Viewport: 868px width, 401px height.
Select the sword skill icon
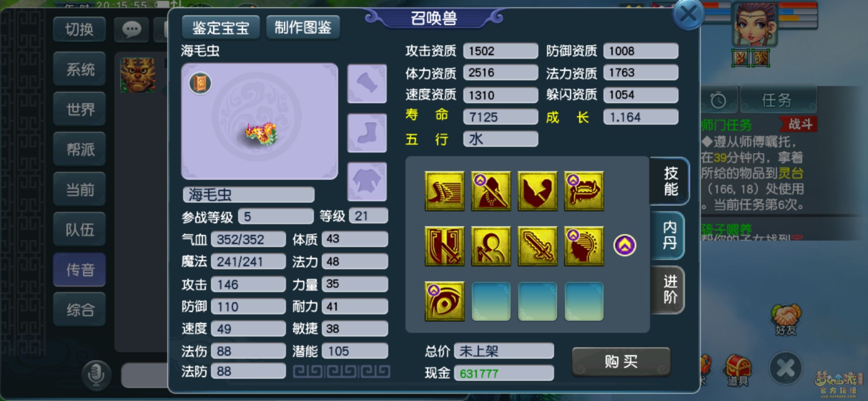pyautogui.click(x=537, y=246)
